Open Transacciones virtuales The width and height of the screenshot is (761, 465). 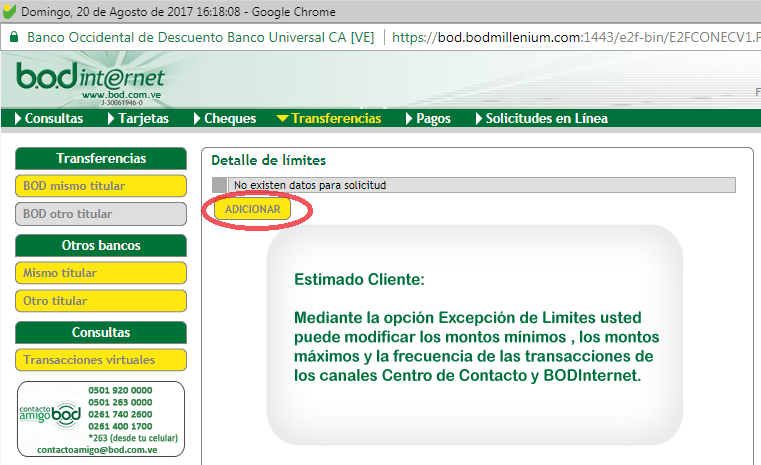[x=101, y=360]
